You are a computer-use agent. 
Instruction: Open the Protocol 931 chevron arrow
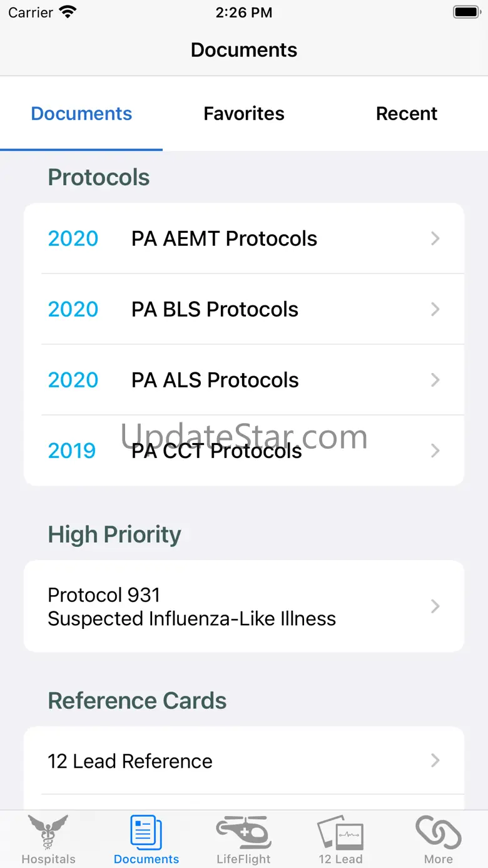coord(435,606)
